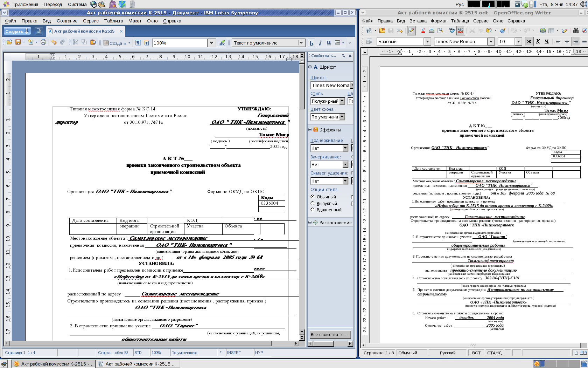Open the font size 10 dropdown in OpenOffice

click(518, 41)
